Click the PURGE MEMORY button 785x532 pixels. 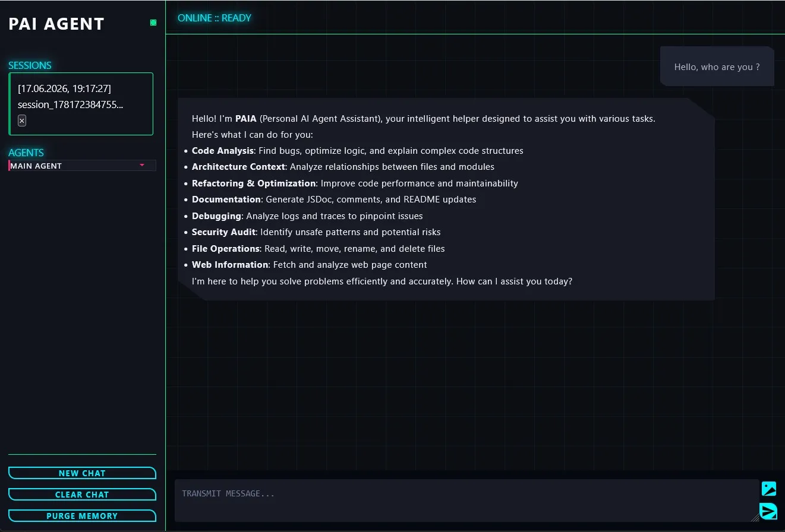pos(82,516)
